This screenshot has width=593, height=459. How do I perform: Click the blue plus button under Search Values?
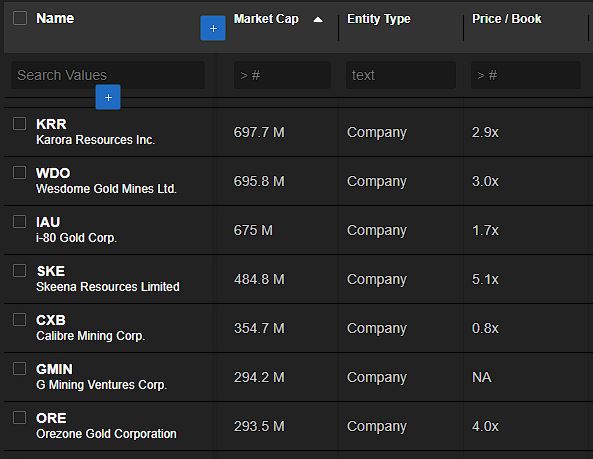point(108,97)
